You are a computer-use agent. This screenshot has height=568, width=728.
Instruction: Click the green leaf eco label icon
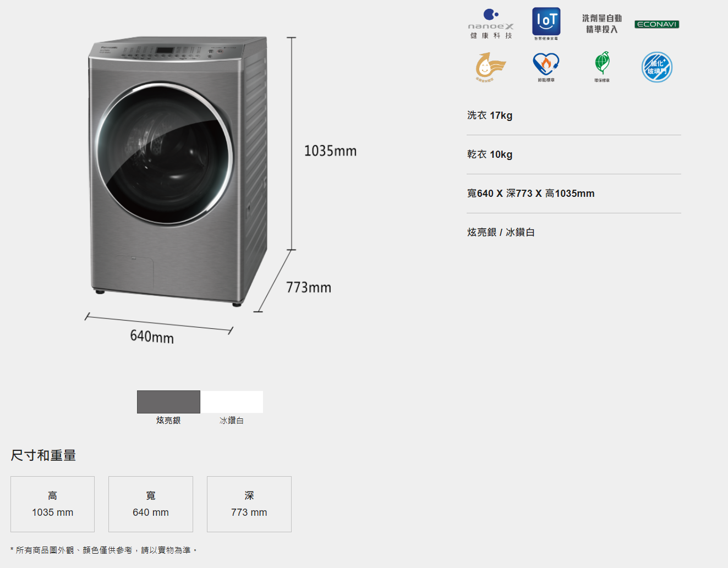602,67
